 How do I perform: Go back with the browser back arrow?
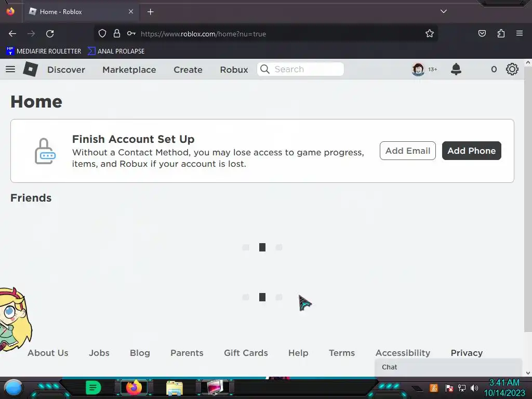pos(12,34)
